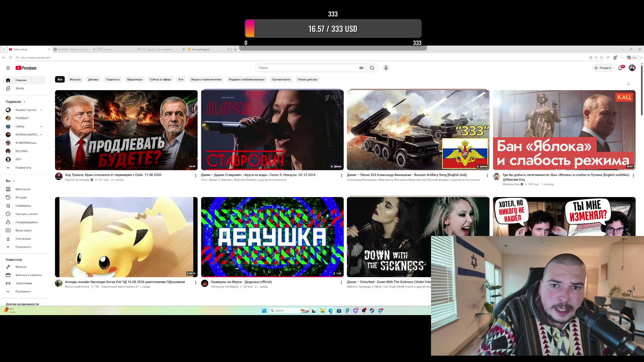
Task: Open options menu for Дария Ставрович jam
Action: [x=341, y=176]
